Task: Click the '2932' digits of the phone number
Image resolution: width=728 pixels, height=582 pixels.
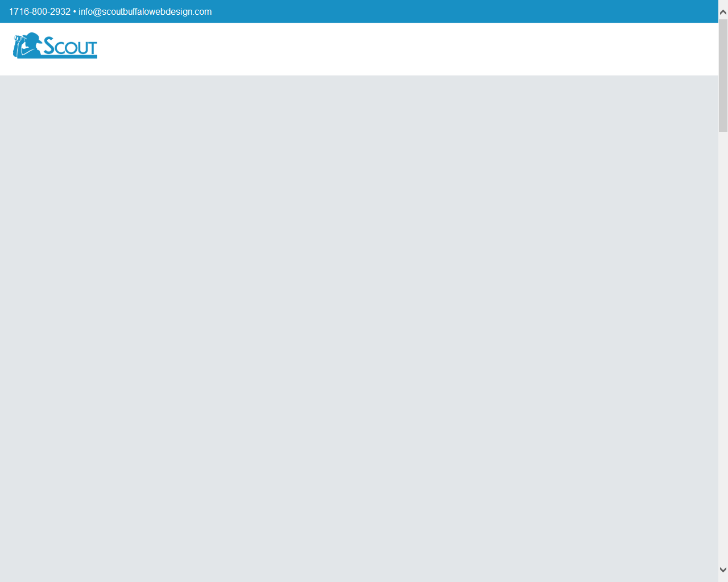Action: (x=60, y=11)
